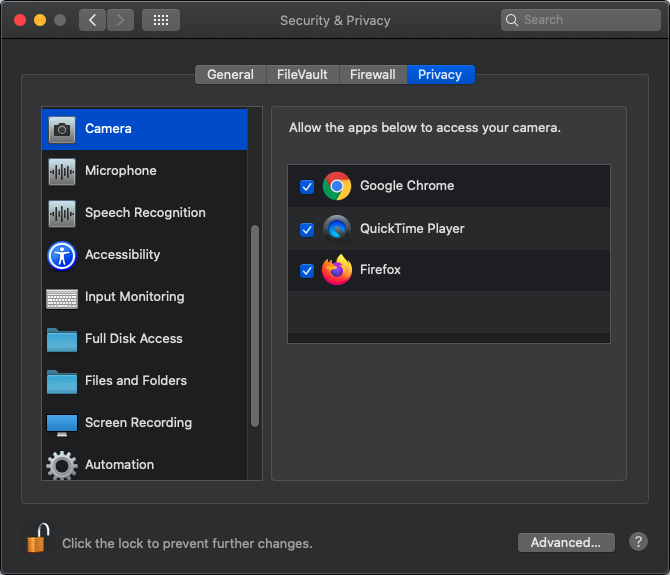Viewport: 670px width, 575px height.
Task: Show all preferences with the grid button
Action: [161, 20]
